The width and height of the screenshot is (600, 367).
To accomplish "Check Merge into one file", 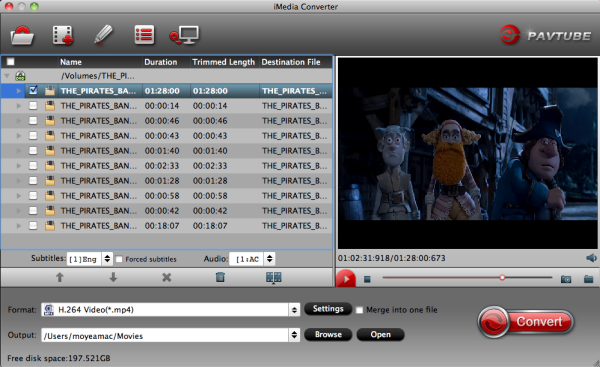I will [359, 310].
